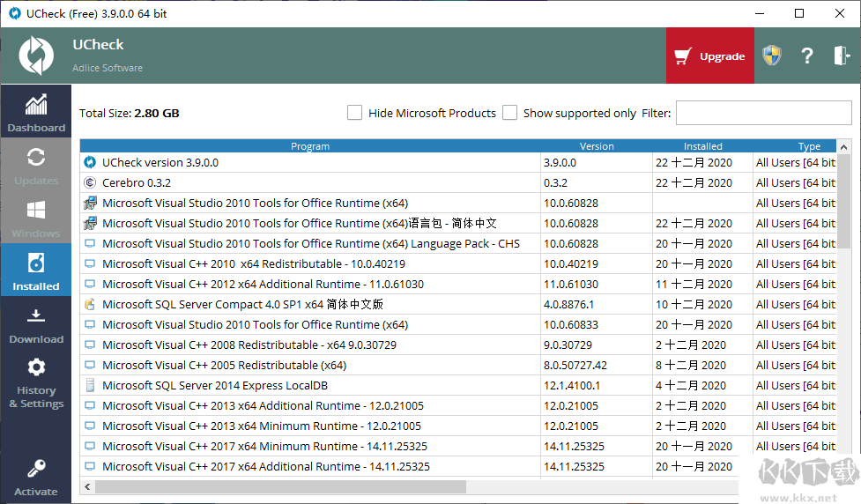Click inside the Filter text field
861x504 pixels.
click(763, 113)
